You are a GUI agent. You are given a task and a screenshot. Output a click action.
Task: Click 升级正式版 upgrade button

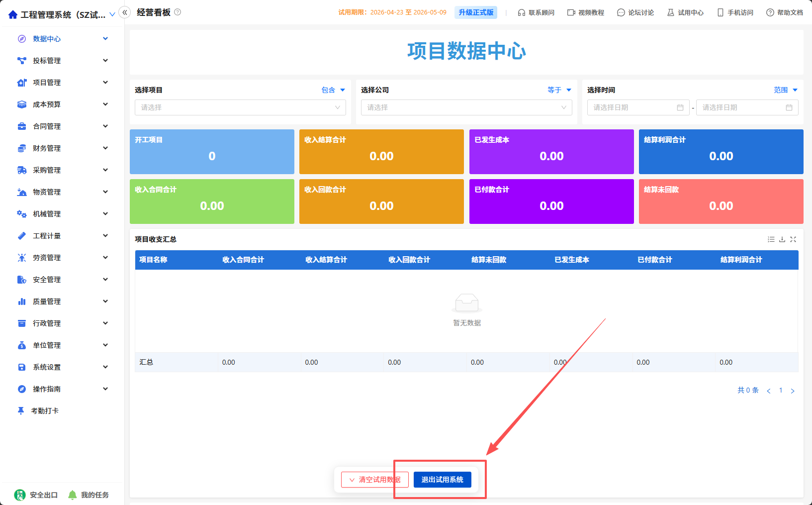[476, 12]
